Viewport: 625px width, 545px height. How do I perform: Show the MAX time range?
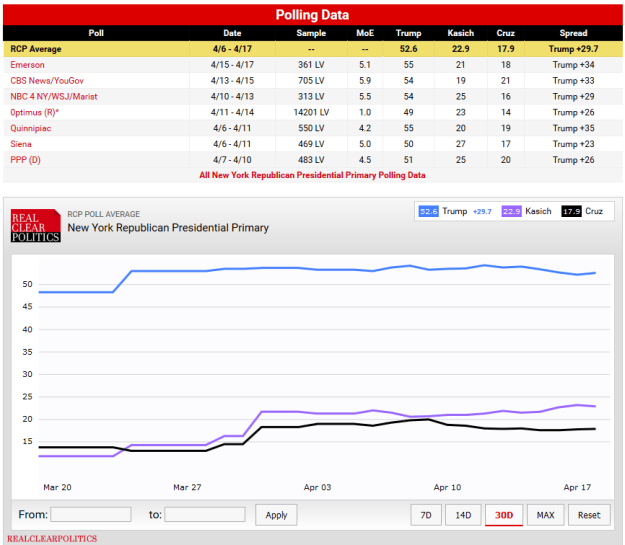tap(545, 515)
